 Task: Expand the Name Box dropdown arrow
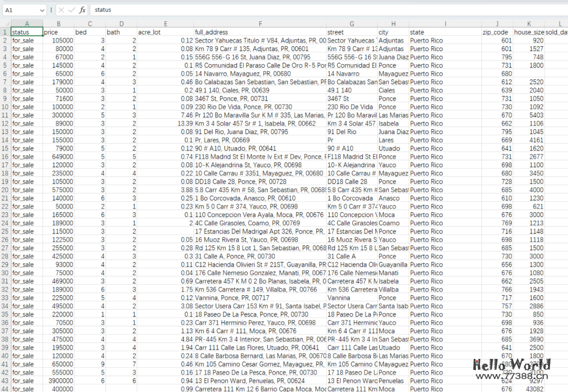coord(42,10)
